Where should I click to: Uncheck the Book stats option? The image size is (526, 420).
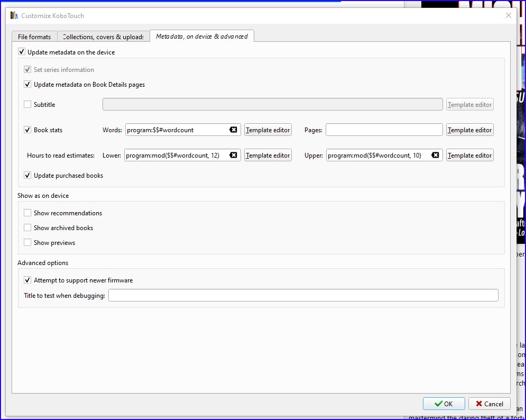[27, 130]
